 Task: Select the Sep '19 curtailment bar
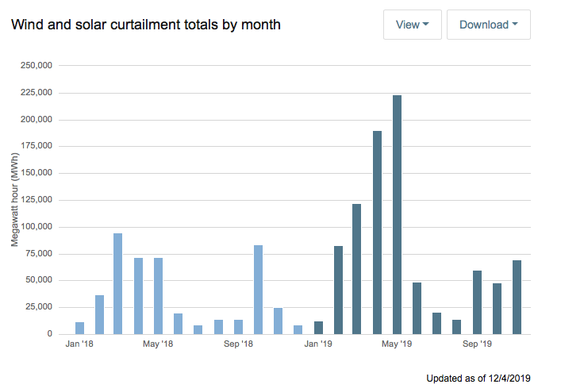[477, 302]
